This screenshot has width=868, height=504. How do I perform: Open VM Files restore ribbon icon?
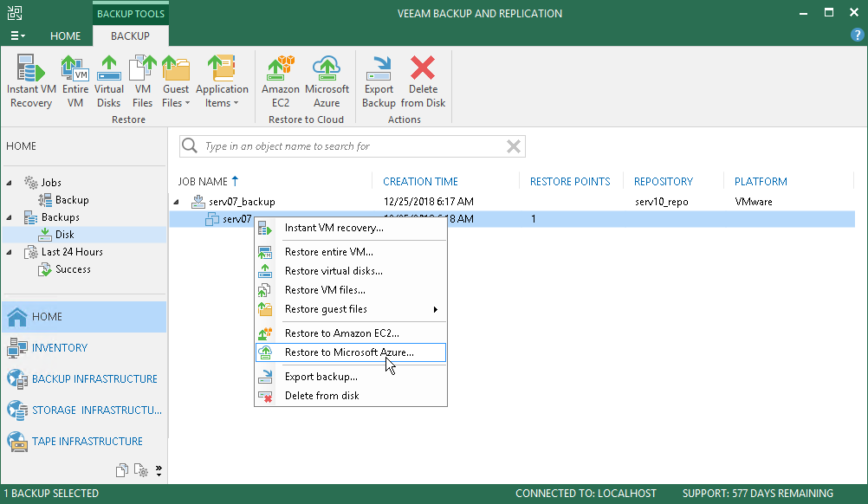click(x=142, y=81)
